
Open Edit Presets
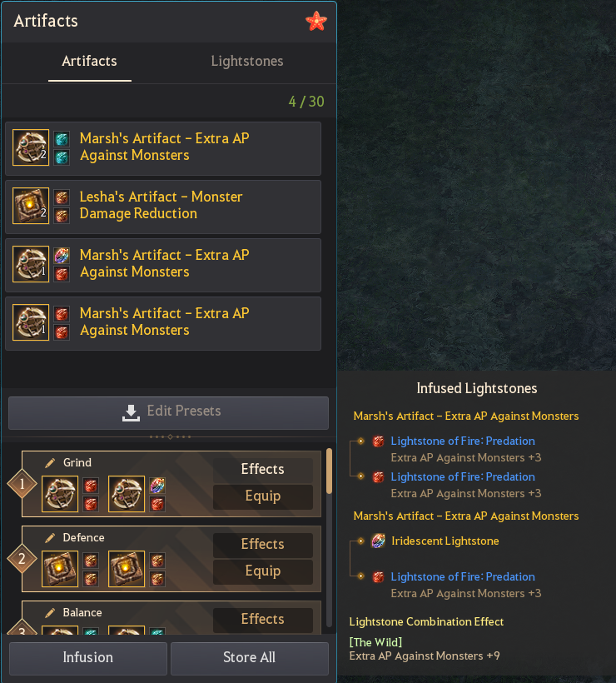point(168,412)
